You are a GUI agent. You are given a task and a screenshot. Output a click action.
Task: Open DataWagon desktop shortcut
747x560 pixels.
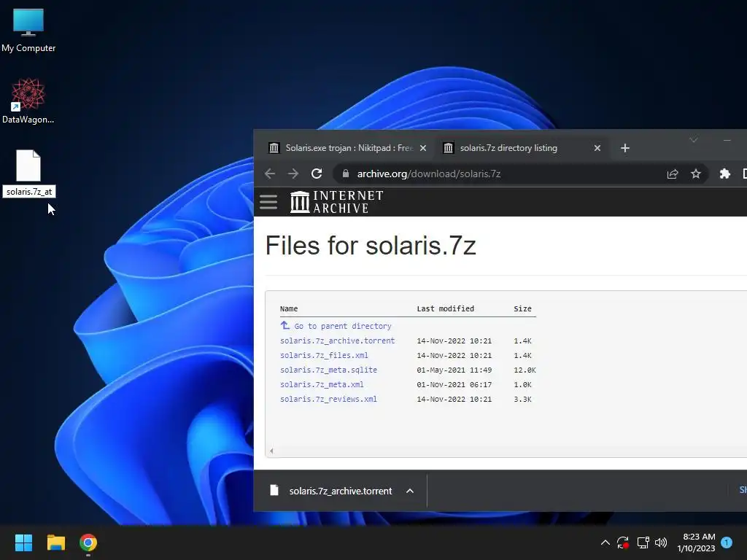28,101
